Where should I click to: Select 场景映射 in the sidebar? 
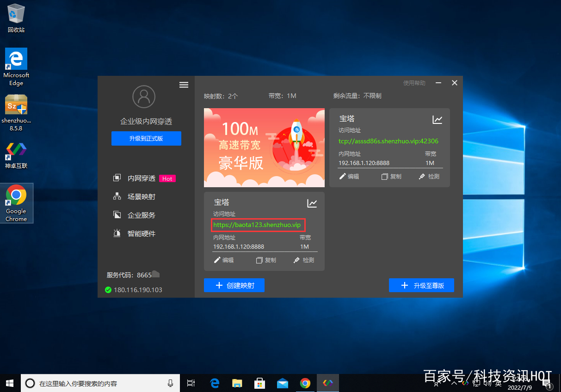pos(142,197)
